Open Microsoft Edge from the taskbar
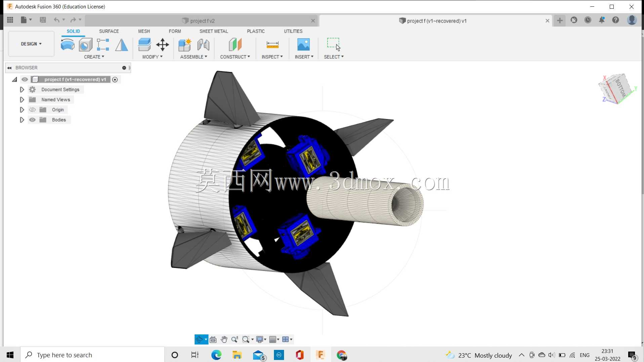The height and width of the screenshot is (362, 644). [x=216, y=355]
